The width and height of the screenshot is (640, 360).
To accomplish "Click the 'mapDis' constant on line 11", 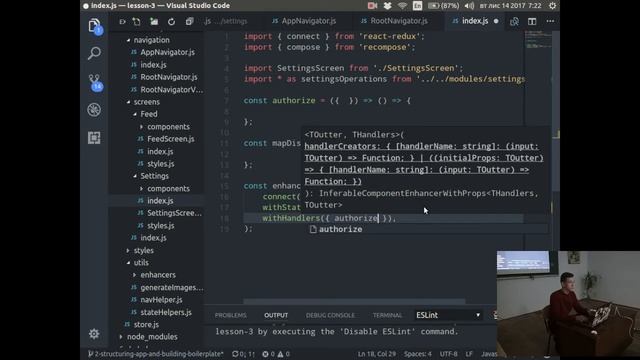I will click(286, 143).
